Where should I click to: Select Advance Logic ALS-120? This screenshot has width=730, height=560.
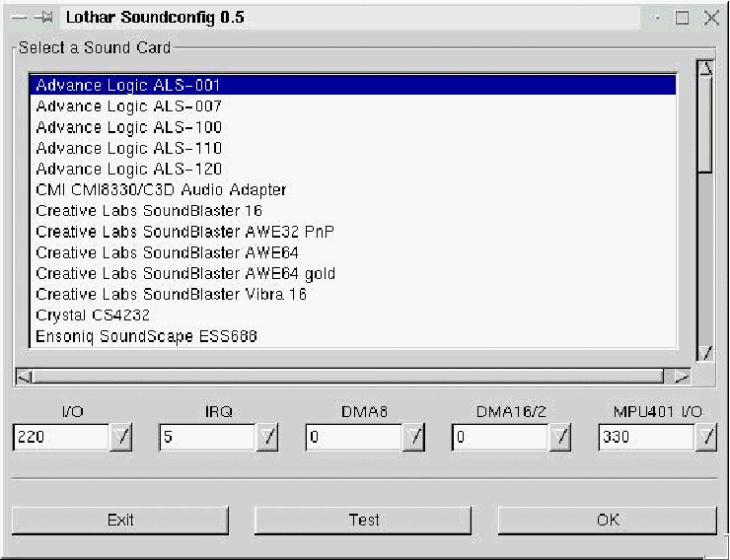[353, 169]
